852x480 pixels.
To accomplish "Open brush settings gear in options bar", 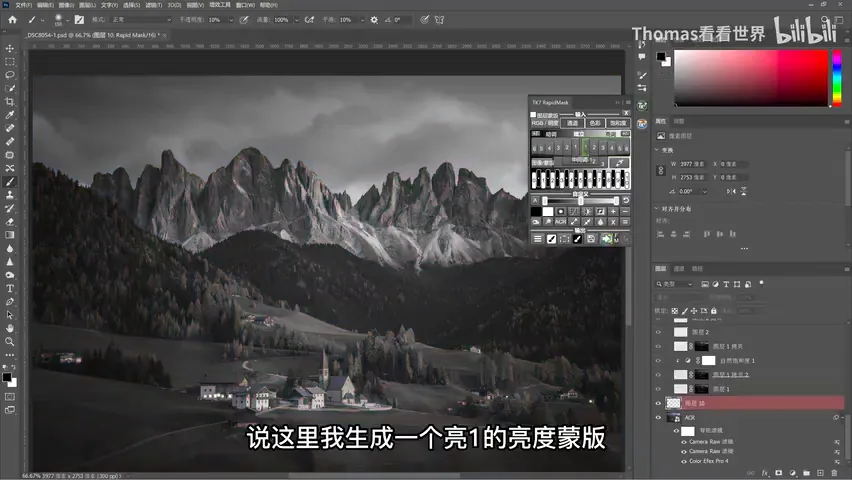I will (374, 20).
